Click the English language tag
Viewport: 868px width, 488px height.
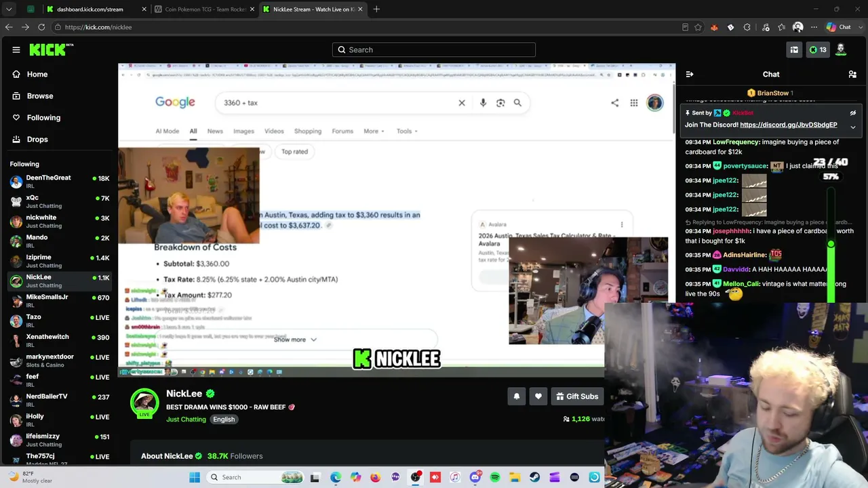tap(224, 420)
